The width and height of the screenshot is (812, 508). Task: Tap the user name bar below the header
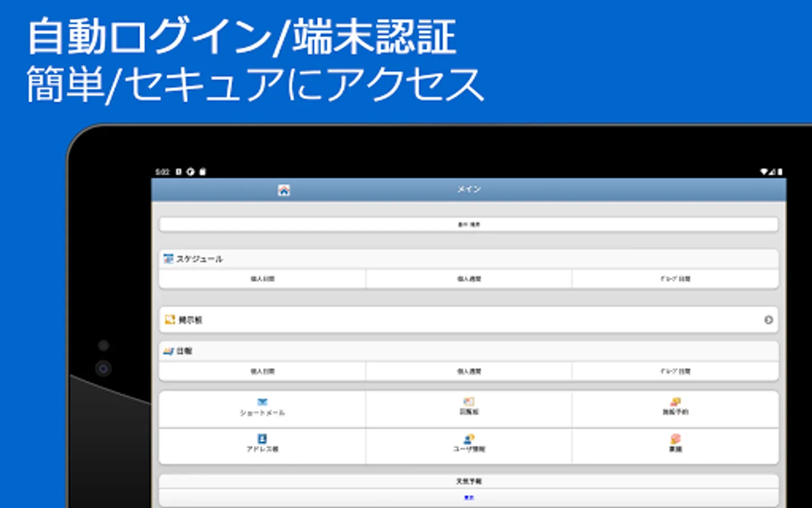(469, 225)
